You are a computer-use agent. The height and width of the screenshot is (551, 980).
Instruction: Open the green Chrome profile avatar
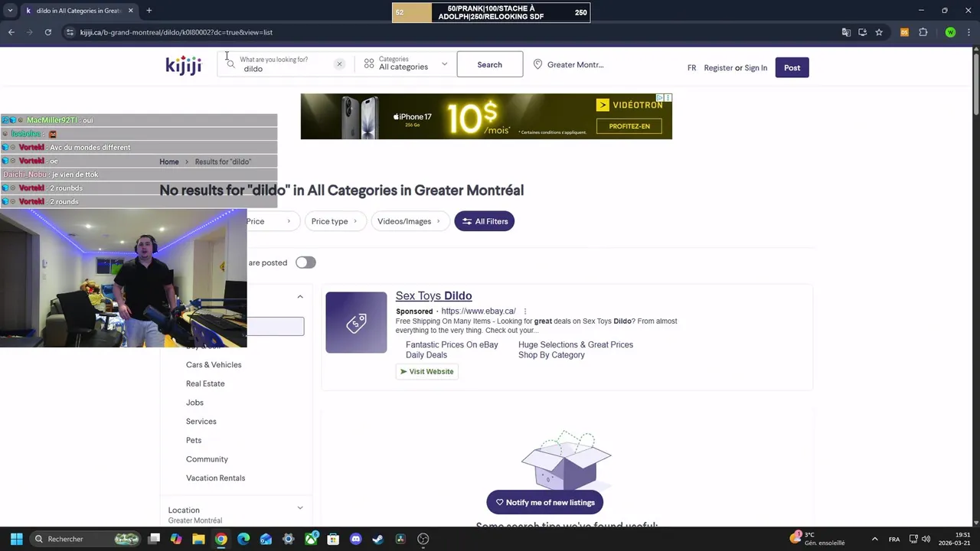(950, 32)
